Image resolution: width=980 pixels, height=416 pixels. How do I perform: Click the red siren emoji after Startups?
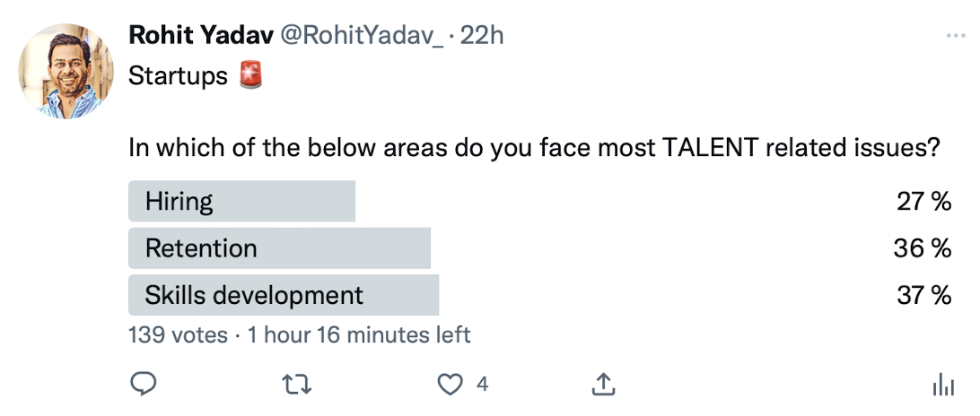(251, 77)
